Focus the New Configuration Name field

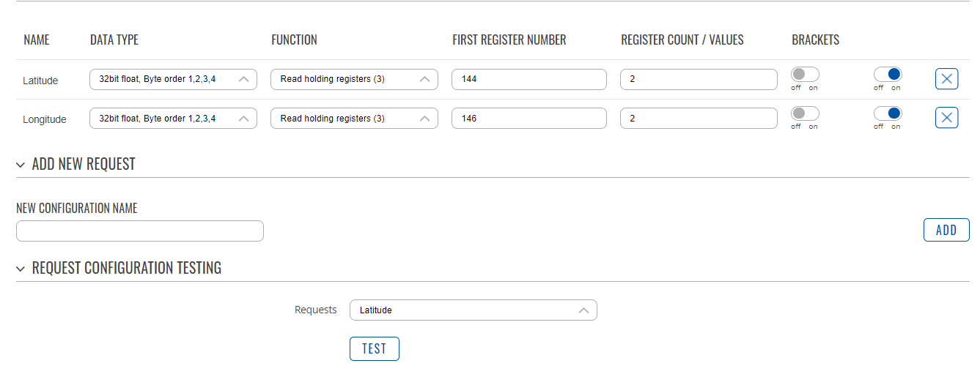140,231
